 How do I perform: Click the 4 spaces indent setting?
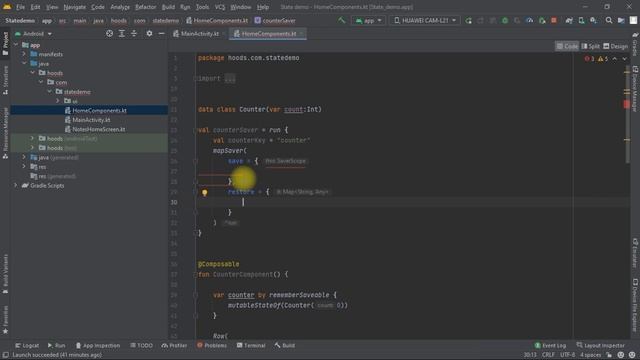coord(590,355)
